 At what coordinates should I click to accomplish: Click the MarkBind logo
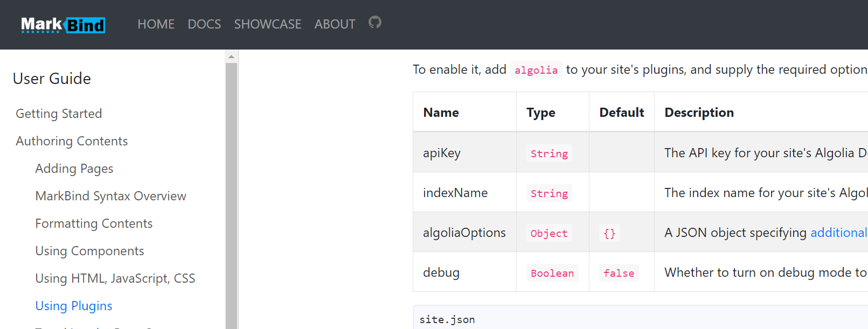pyautogui.click(x=63, y=25)
